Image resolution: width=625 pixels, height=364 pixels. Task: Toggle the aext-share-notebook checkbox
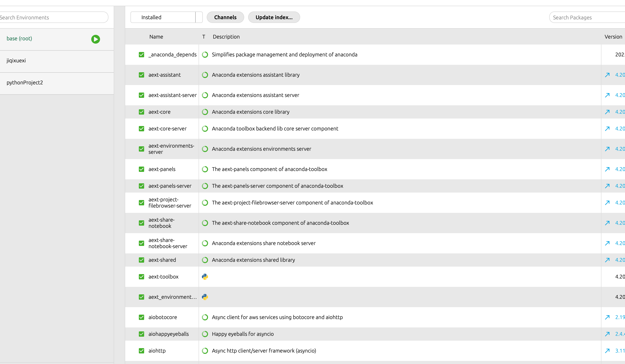(141, 223)
